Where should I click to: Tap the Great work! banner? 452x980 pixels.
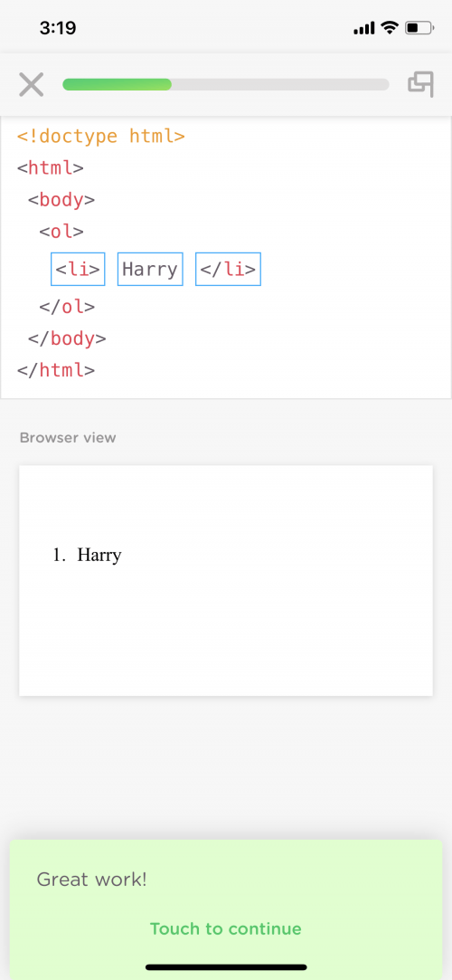pyautogui.click(x=225, y=909)
